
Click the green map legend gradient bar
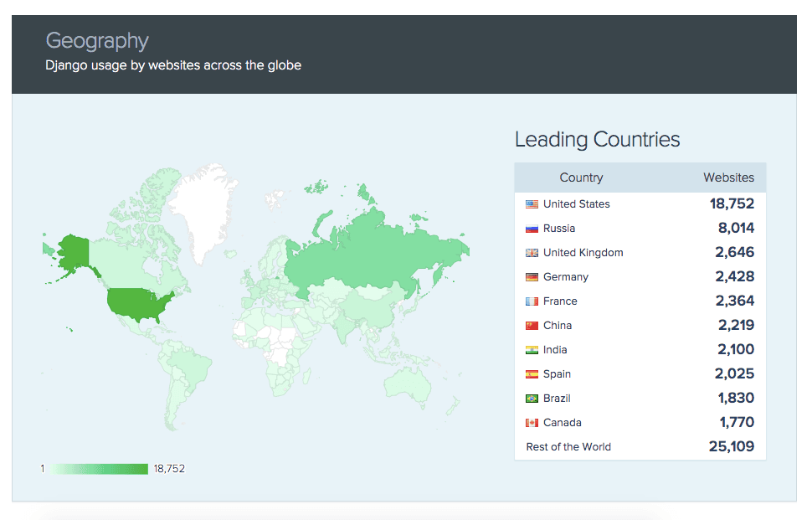99,469
